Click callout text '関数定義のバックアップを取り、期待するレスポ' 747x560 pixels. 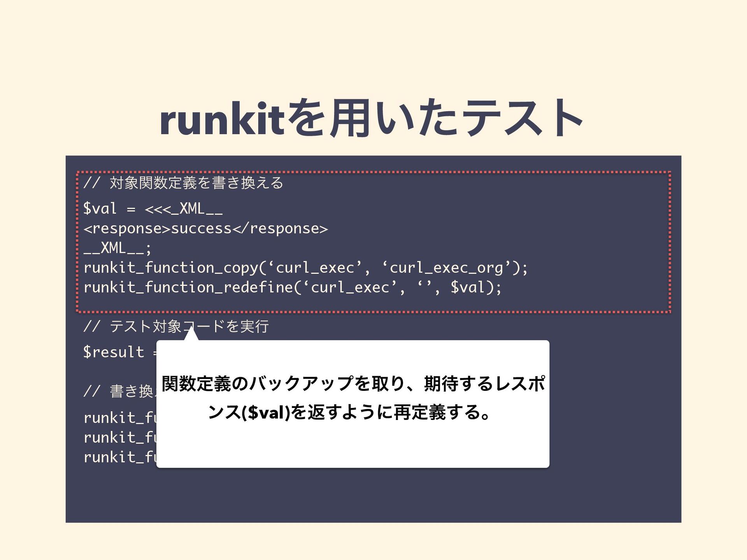click(353, 384)
